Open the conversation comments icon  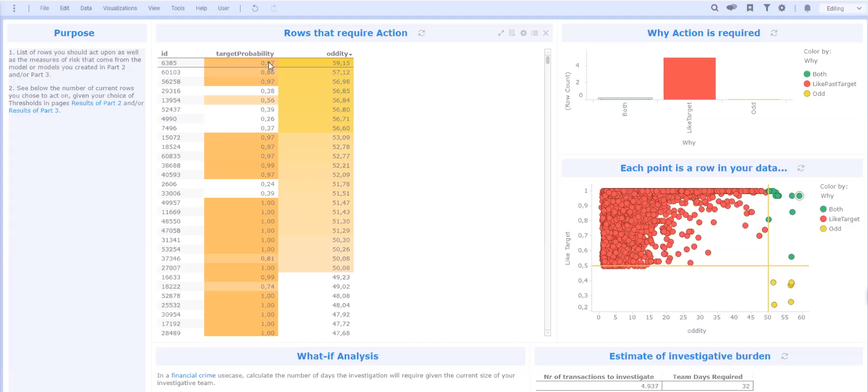pos(731,8)
